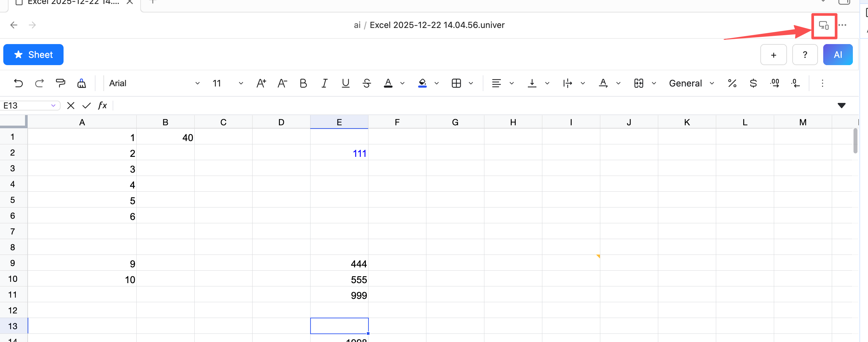Viewport: 868px width, 342px height.
Task: Open the AI assistant button
Action: 837,55
